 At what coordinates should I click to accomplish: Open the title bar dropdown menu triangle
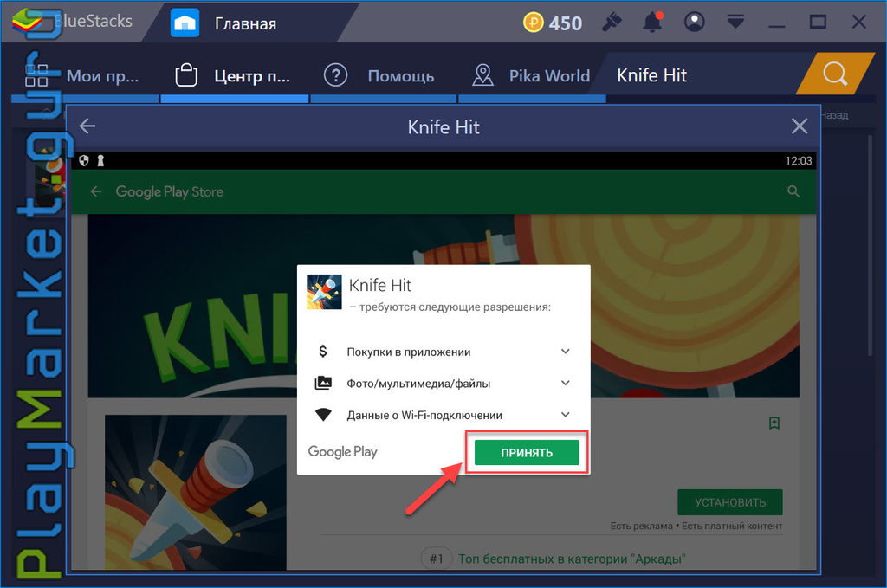tap(735, 23)
